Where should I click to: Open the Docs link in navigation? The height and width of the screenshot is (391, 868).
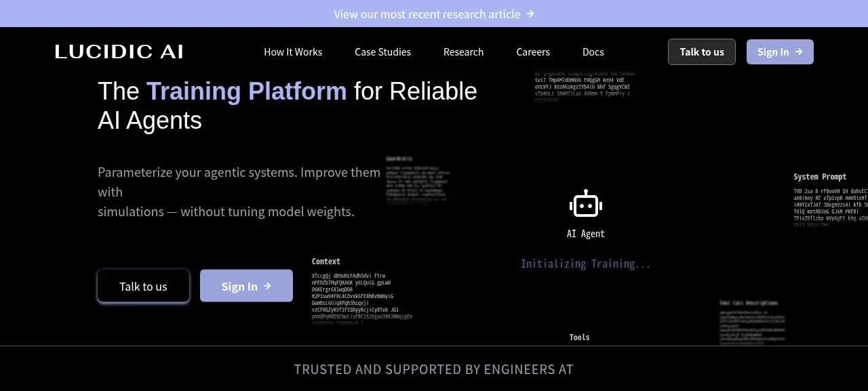pyautogui.click(x=593, y=52)
